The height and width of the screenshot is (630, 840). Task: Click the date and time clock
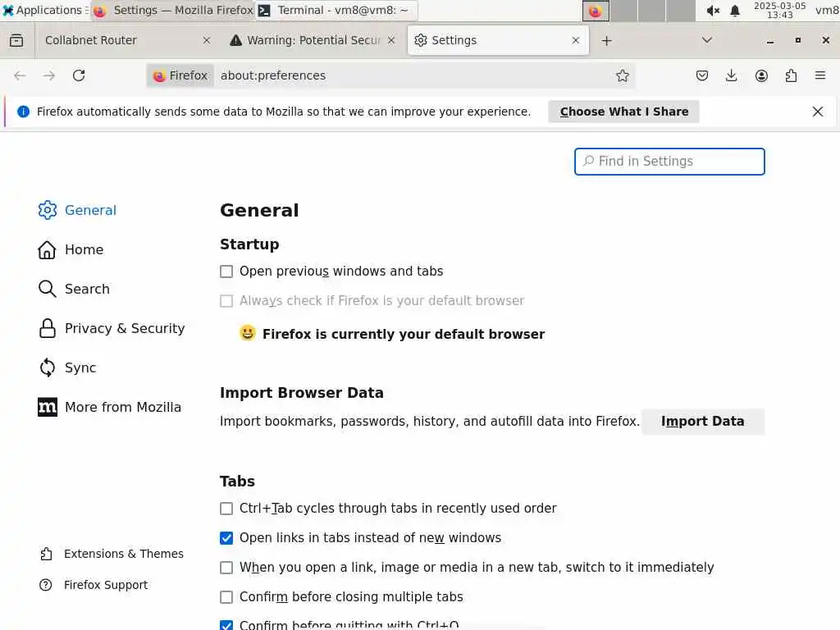pyautogui.click(x=779, y=10)
